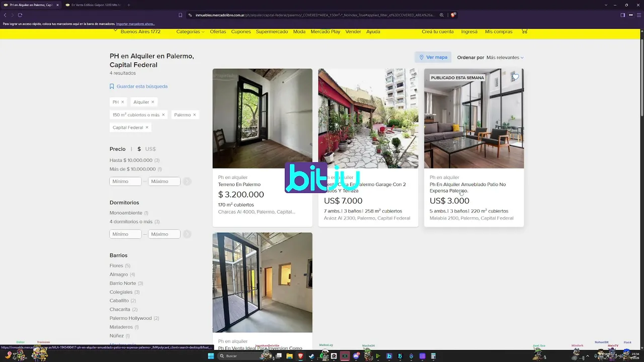Expand the Categorías menu
The image size is (644, 362).
click(190, 32)
